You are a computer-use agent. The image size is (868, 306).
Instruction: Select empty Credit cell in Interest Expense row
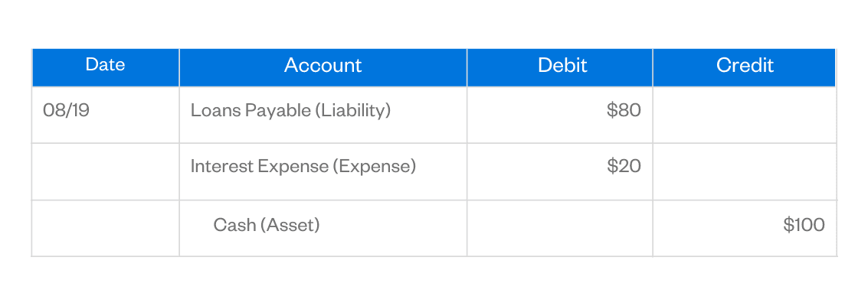click(744, 171)
